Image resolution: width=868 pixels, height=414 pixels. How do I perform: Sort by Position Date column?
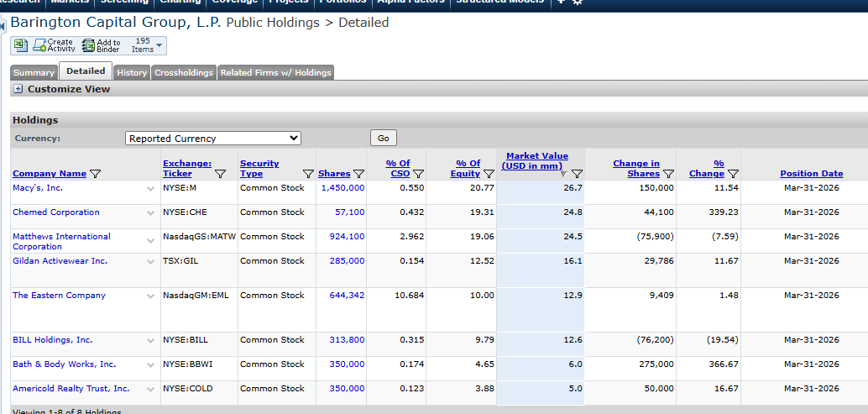[x=812, y=173]
